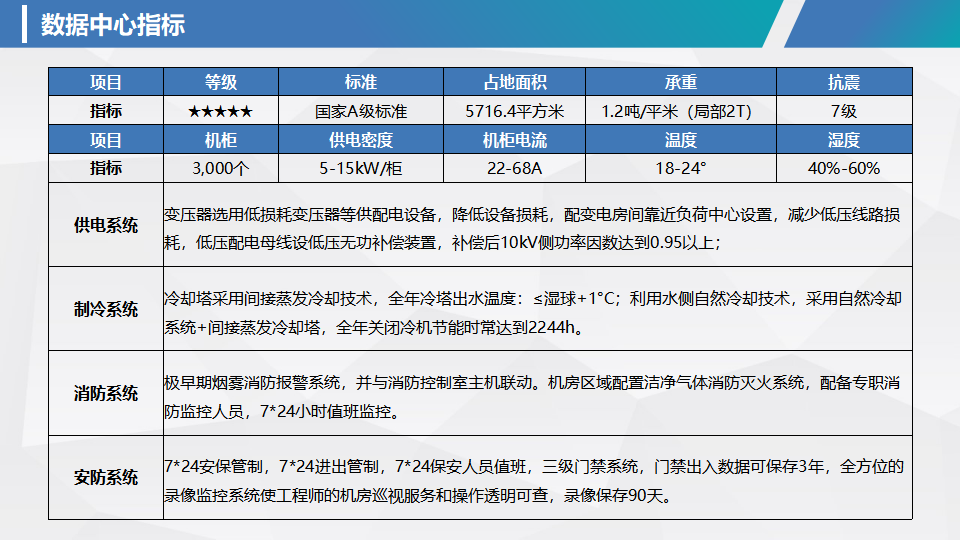
Task: Click the 40%-60% humidity cell
Action: (843, 168)
